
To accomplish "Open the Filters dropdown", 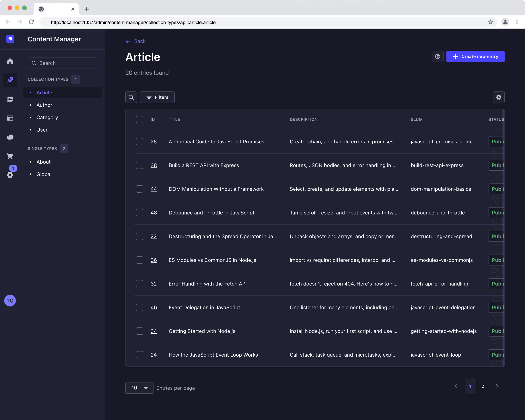I will [157, 97].
